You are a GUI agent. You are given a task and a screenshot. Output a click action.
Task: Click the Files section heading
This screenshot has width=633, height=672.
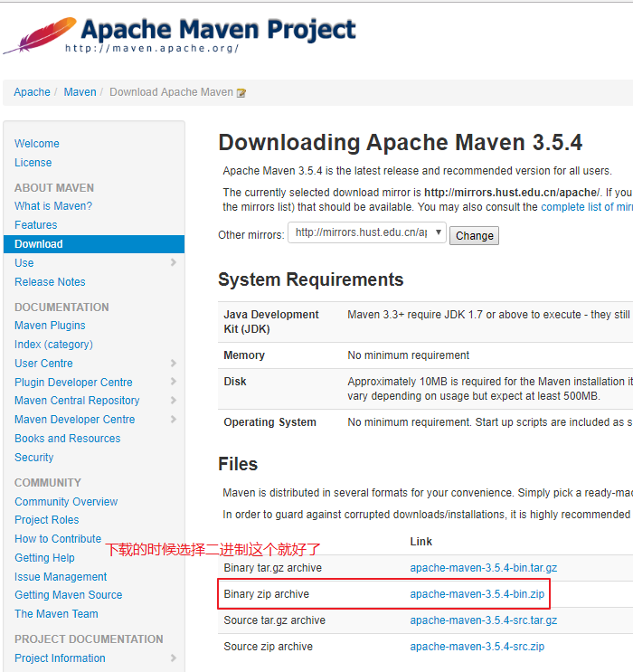238,464
